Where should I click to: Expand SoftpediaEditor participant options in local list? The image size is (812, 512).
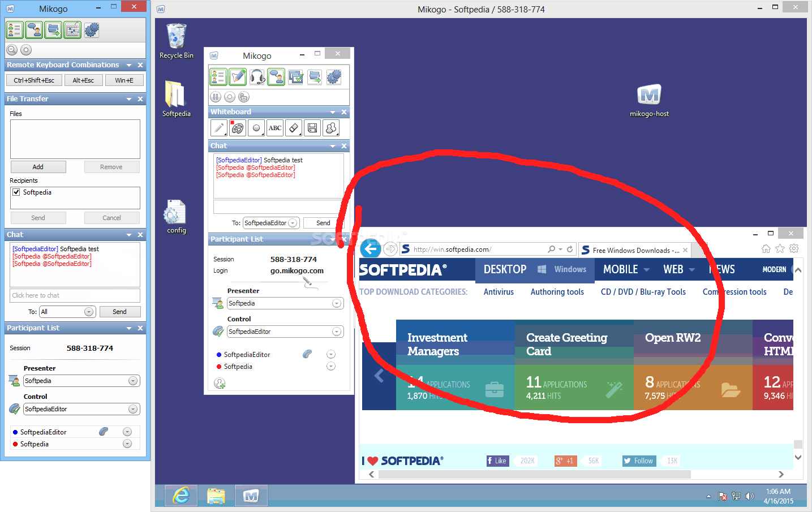[127, 432]
